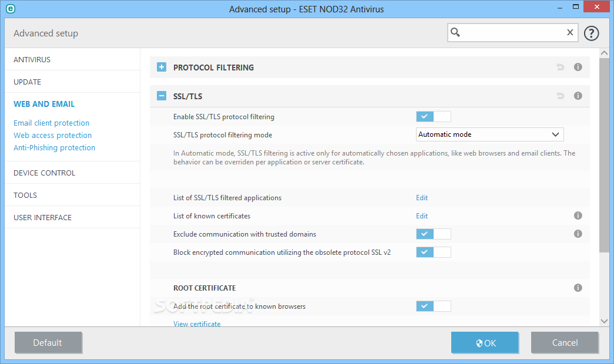Toggle Exclude communication with trusted domains

[434, 234]
